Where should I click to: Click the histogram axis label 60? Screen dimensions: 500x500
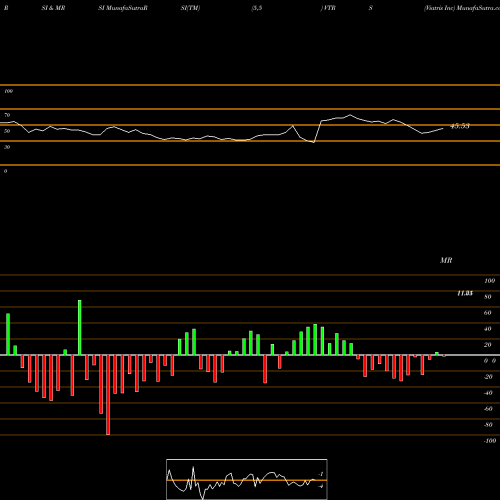click(488, 313)
